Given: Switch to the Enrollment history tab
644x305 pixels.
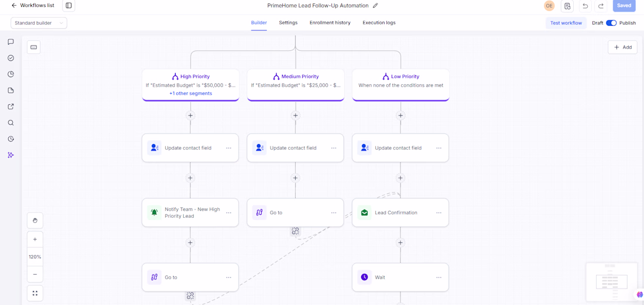Looking at the screenshot, I should point(330,23).
